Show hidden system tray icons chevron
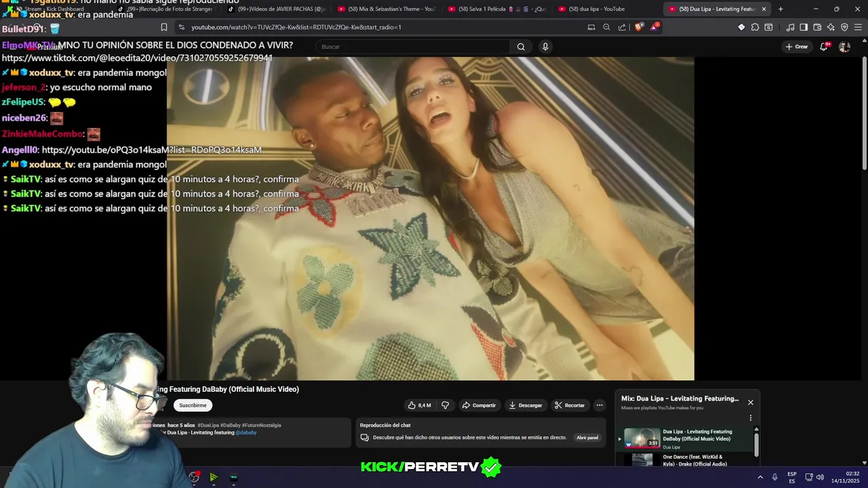Viewport: 868px width, 488px height. (x=760, y=477)
